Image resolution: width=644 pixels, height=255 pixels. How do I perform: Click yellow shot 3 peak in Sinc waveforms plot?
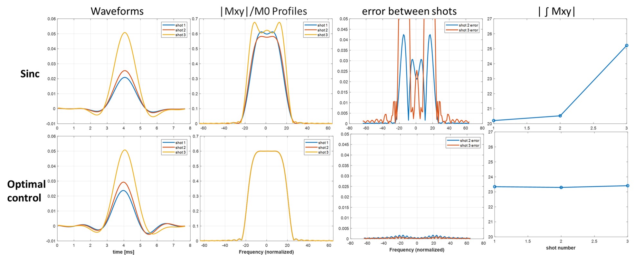124,33
